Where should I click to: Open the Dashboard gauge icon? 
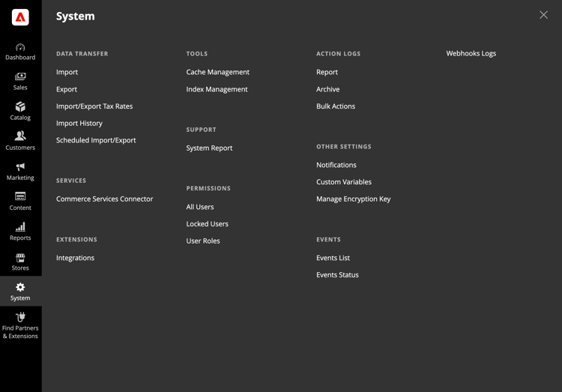click(x=20, y=47)
